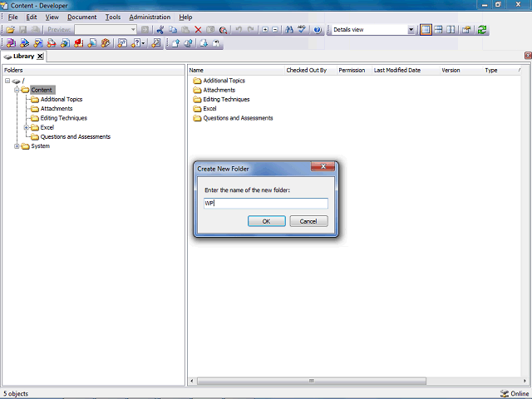532x399 pixels.
Task: Click the Redo arrow icon
Action: pyautogui.click(x=251, y=30)
